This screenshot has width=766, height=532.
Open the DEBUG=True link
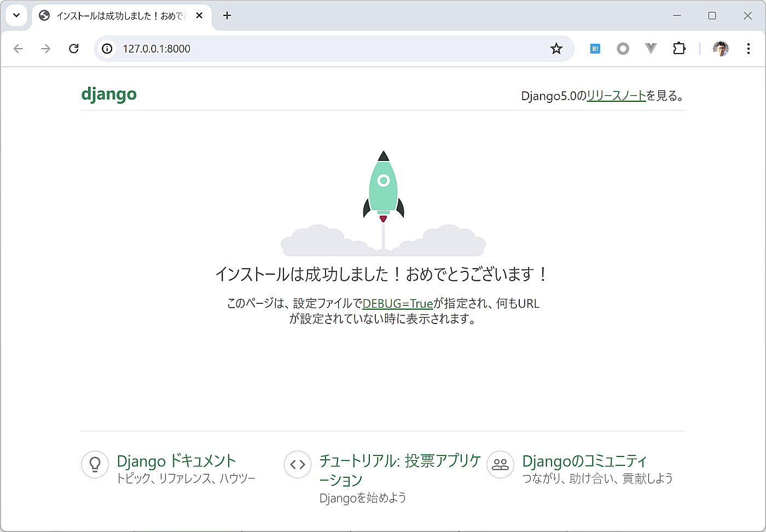[398, 304]
